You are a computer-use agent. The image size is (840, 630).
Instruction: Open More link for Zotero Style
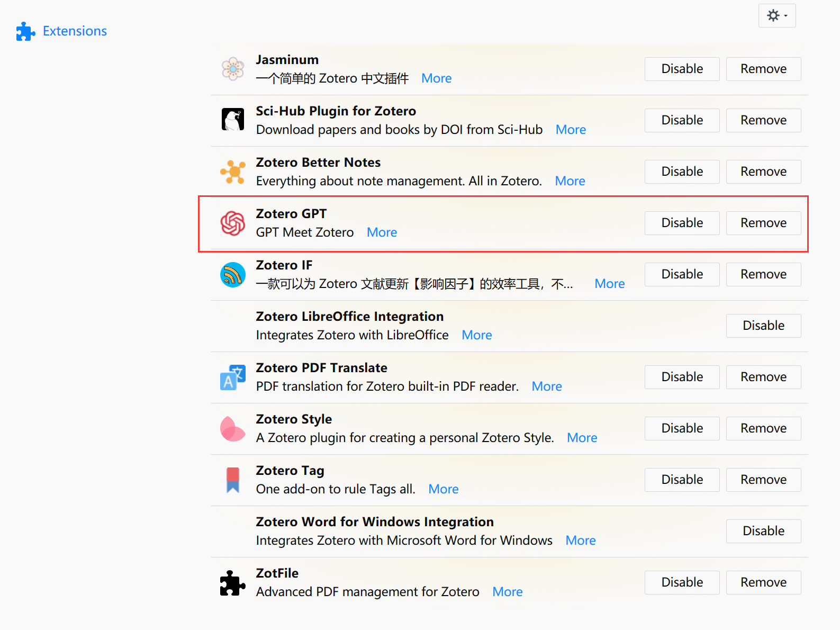point(582,438)
